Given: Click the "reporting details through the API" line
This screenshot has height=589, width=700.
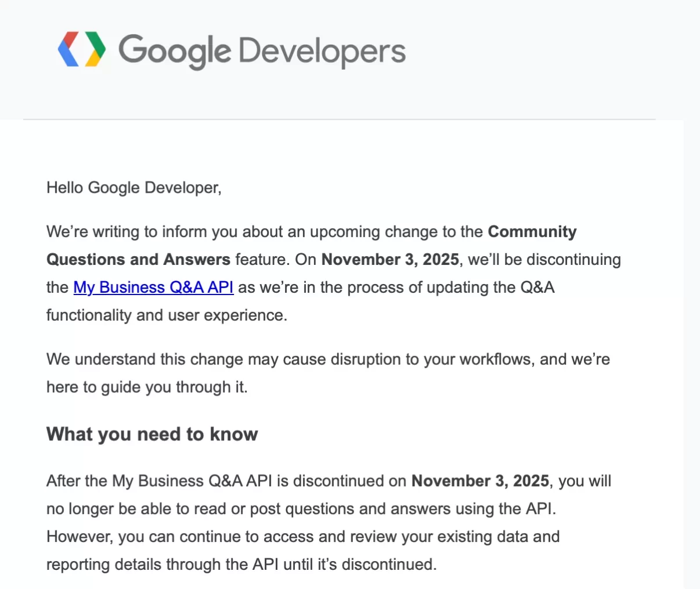Looking at the screenshot, I should (241, 565).
